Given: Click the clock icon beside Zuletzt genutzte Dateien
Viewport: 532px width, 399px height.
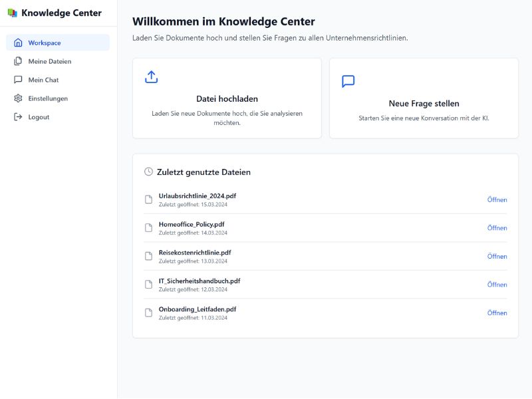Looking at the screenshot, I should 148,172.
